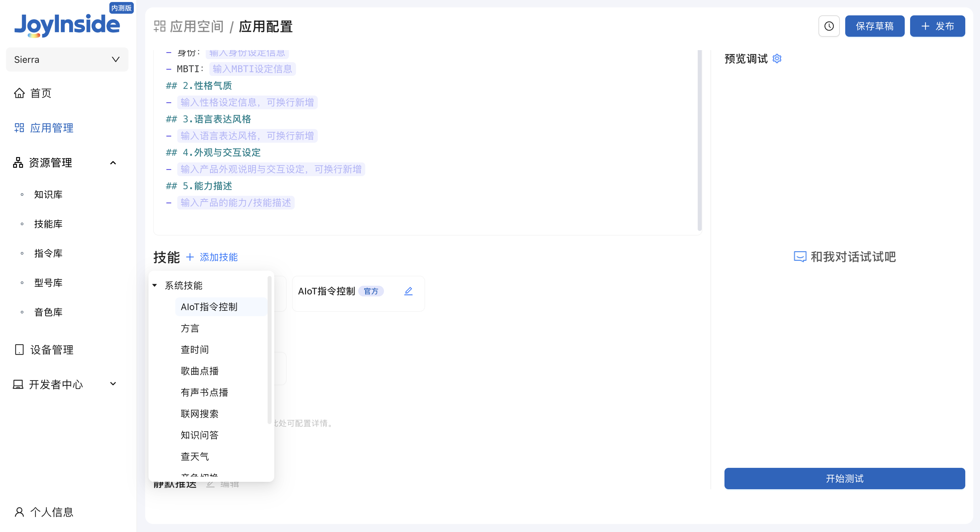This screenshot has width=980, height=532.
Task: Open the Sierra workspace dropdown
Action: click(67, 60)
